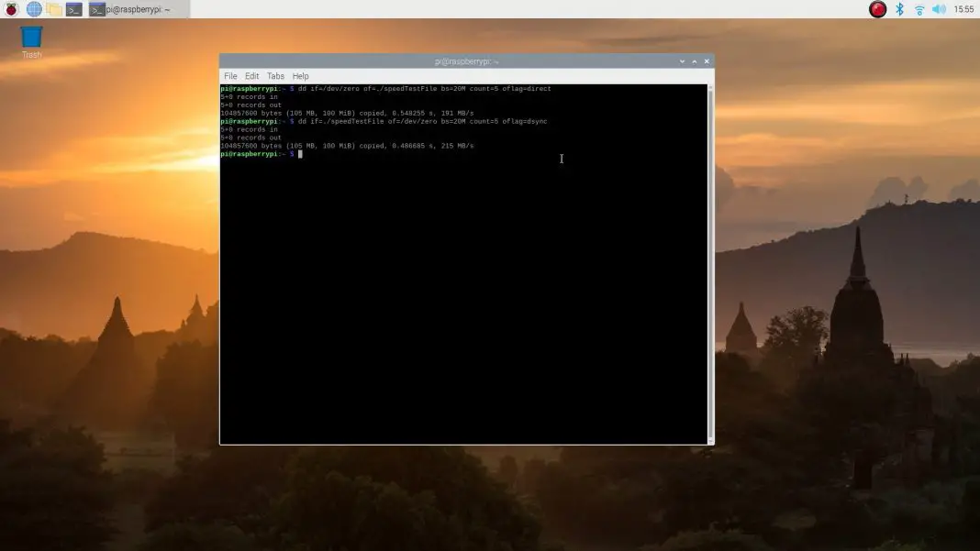Minimize the terminal window
Viewport: 980px width, 551px height.
682,61
